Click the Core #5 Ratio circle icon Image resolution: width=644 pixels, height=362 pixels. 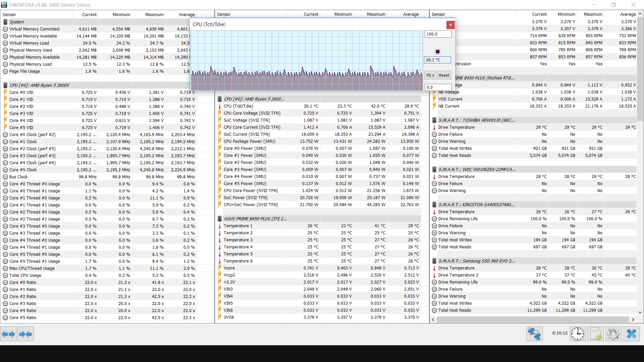5,317
